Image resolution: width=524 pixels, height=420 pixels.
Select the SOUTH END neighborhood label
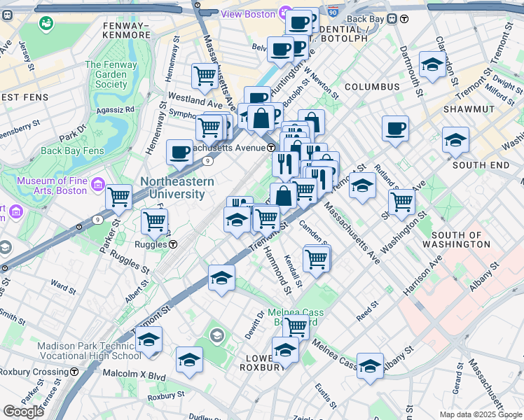pos(481,165)
